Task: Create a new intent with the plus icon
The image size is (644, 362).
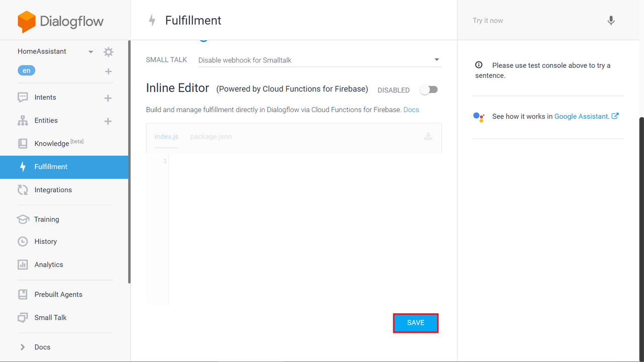Action: 108,98
